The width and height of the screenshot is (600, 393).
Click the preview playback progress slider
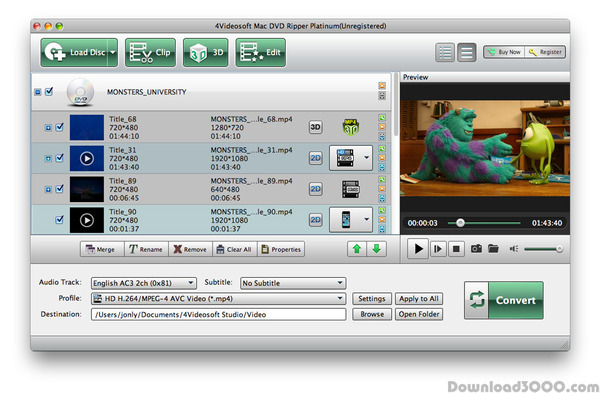tap(484, 223)
